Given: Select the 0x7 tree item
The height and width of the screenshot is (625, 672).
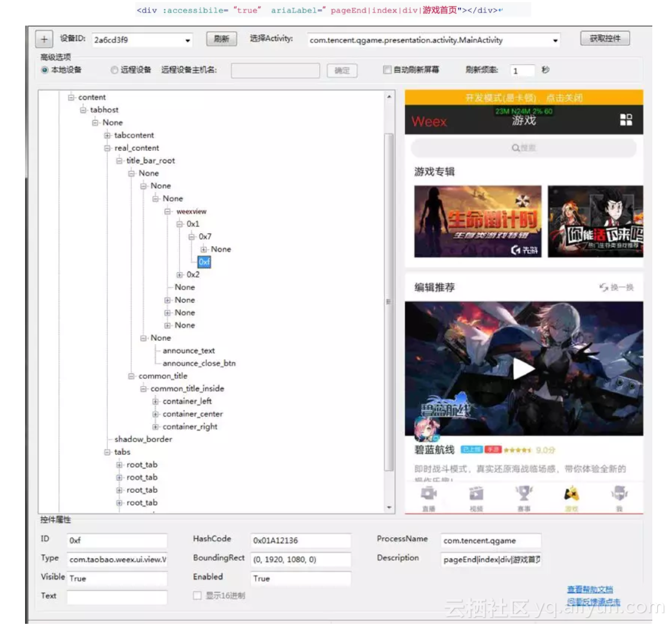Looking at the screenshot, I should point(205,237).
